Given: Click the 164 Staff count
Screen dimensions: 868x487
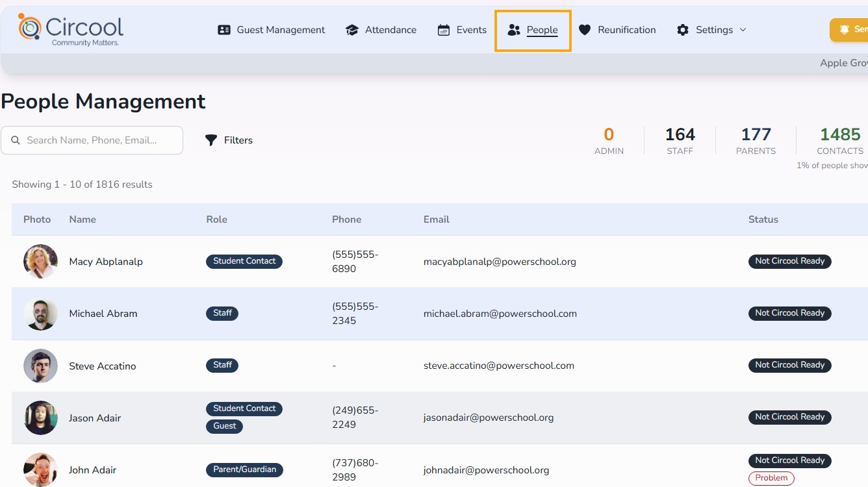Looking at the screenshot, I should click(x=680, y=141).
